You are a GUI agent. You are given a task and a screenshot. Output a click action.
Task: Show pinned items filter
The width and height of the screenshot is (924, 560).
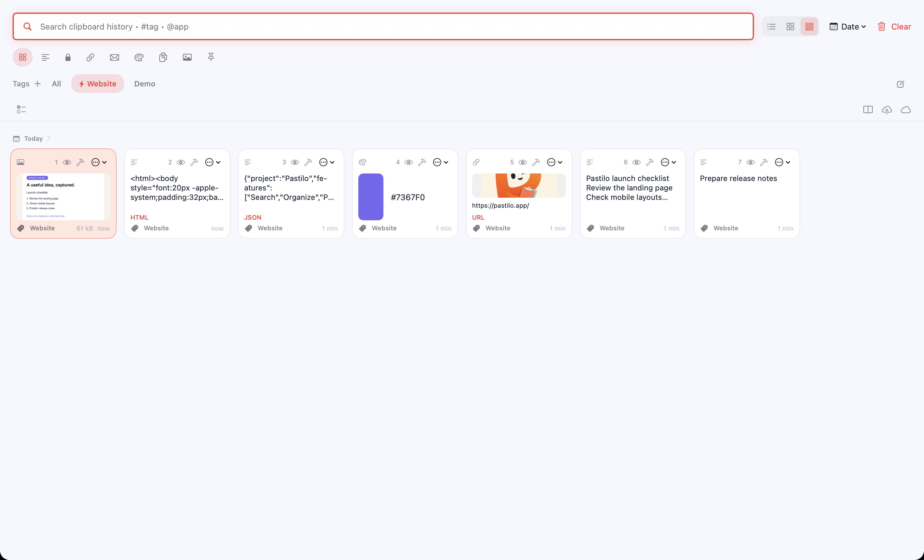(x=211, y=58)
